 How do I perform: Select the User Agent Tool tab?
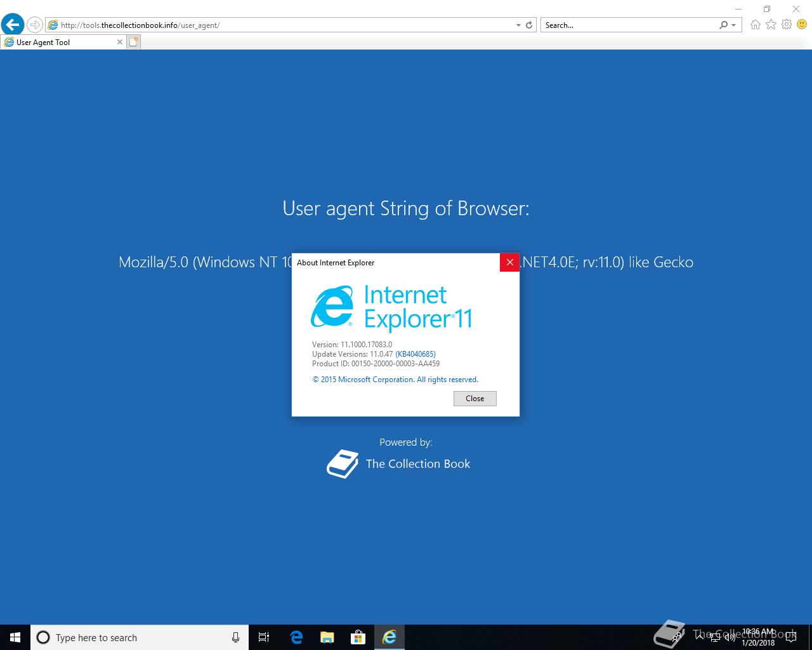[63, 42]
